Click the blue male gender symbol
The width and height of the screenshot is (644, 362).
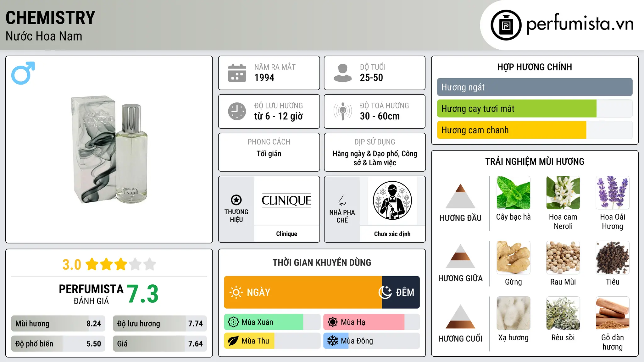pos(23,73)
